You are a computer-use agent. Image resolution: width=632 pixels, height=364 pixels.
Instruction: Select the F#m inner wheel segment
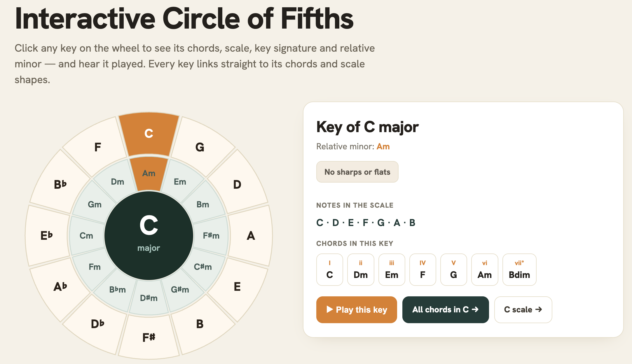pos(211,235)
